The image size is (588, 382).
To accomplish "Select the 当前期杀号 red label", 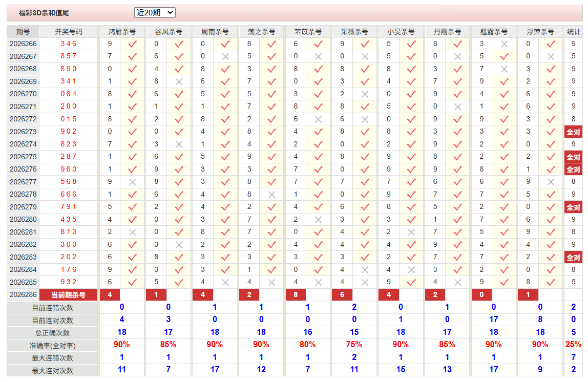I will 68,295.
